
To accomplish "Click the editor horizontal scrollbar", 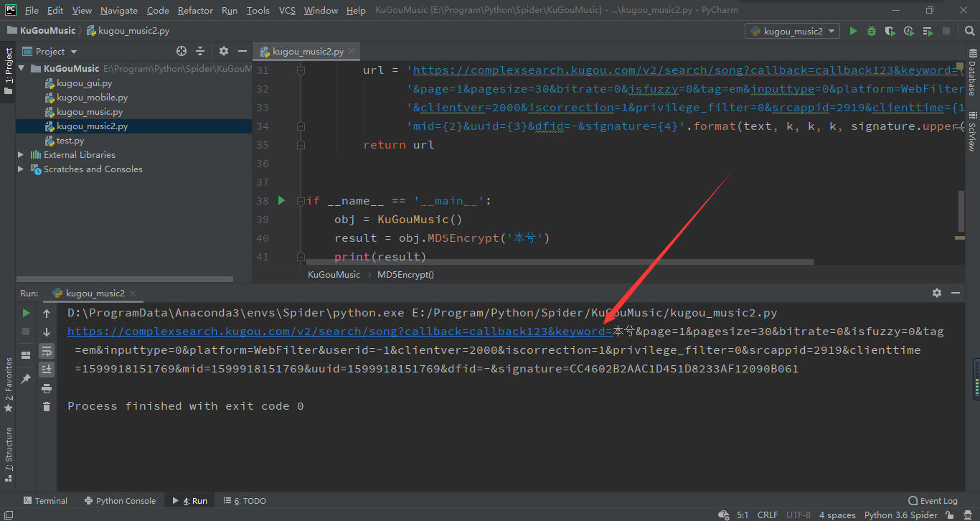I will (559, 262).
